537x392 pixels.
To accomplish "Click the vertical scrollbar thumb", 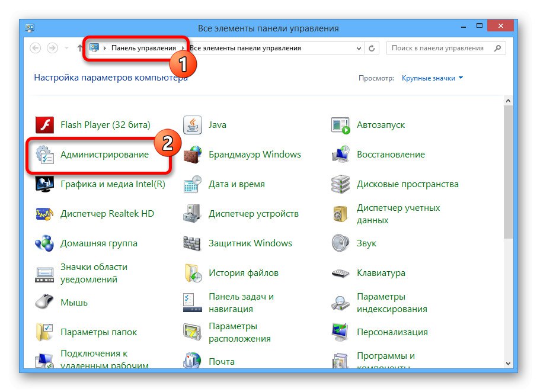I will 508,172.
